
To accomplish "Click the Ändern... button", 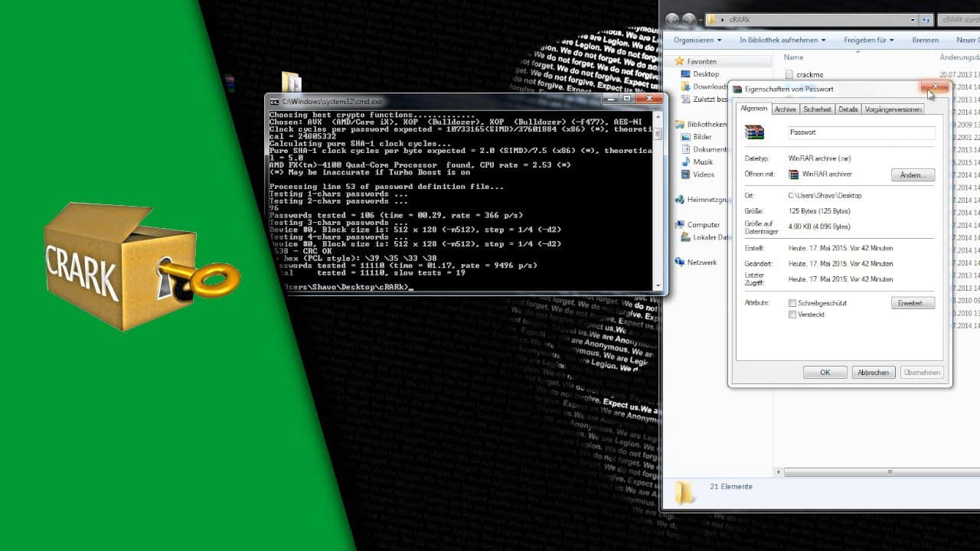I will [x=913, y=175].
